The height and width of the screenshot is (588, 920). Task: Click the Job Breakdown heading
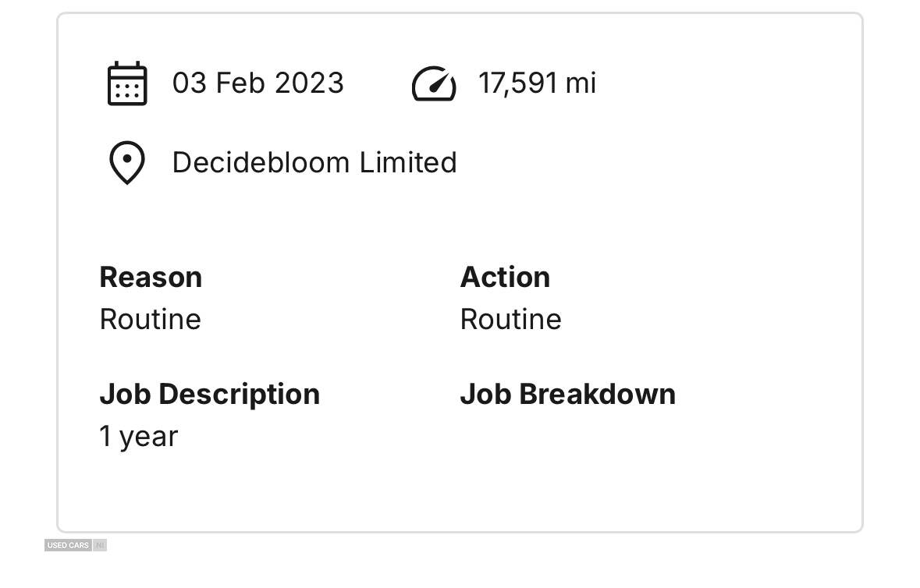567,394
